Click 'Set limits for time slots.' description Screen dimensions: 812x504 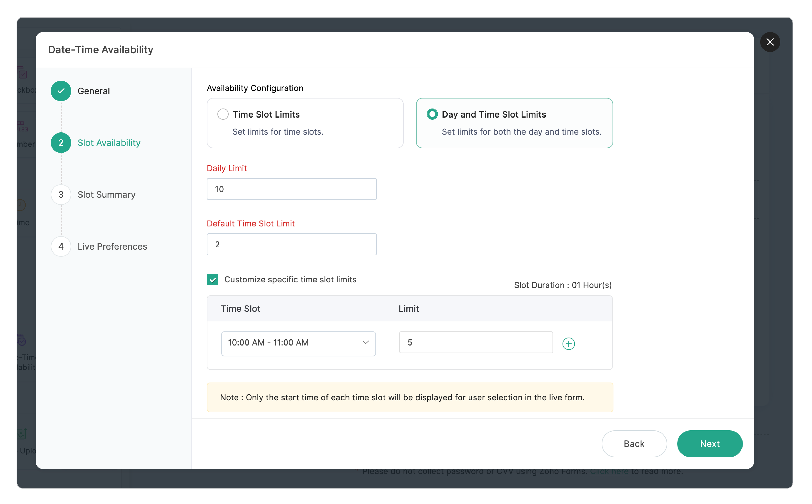point(278,132)
